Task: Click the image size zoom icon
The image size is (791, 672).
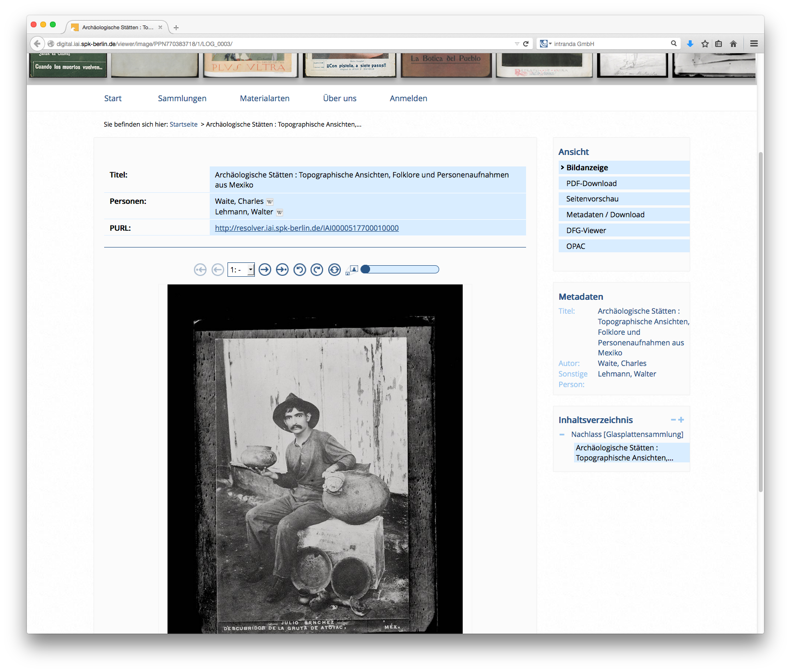Action: pos(352,270)
